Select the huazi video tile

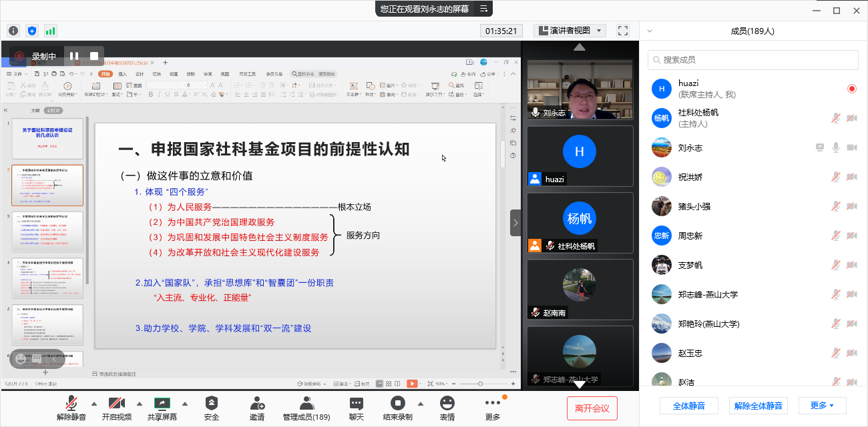[x=580, y=156]
